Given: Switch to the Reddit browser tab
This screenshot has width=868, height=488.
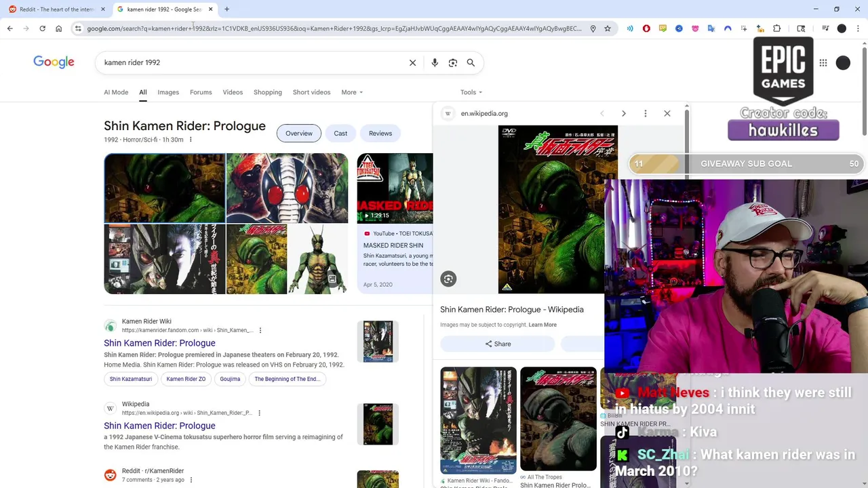Looking at the screenshot, I should click(x=56, y=9).
